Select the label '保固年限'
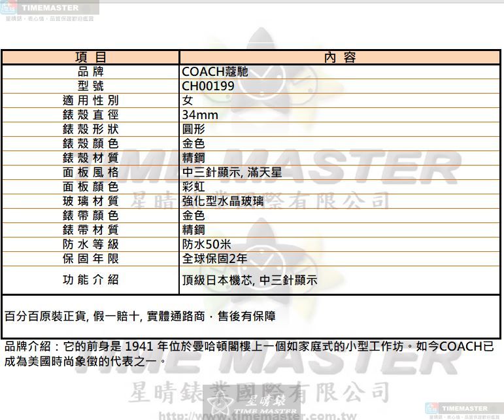 (91, 258)
